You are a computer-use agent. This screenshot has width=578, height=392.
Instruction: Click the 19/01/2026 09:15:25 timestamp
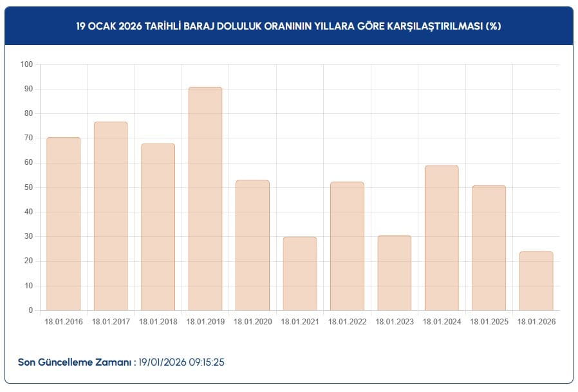pos(182,362)
